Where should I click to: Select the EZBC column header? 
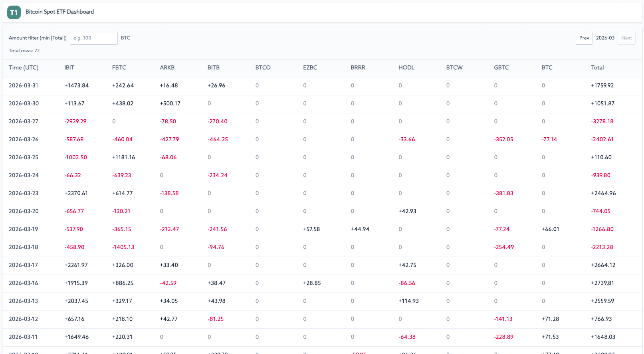310,68
